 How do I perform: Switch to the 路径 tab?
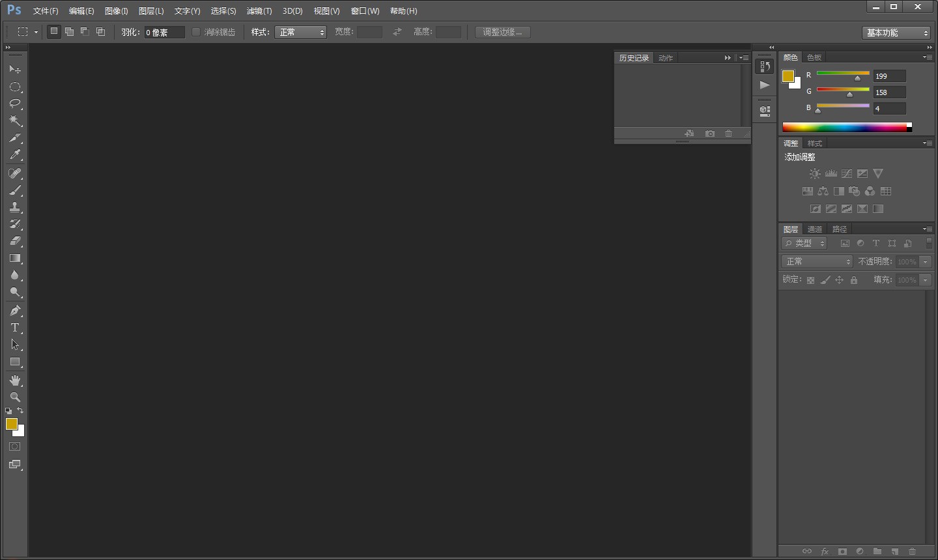pyautogui.click(x=840, y=229)
